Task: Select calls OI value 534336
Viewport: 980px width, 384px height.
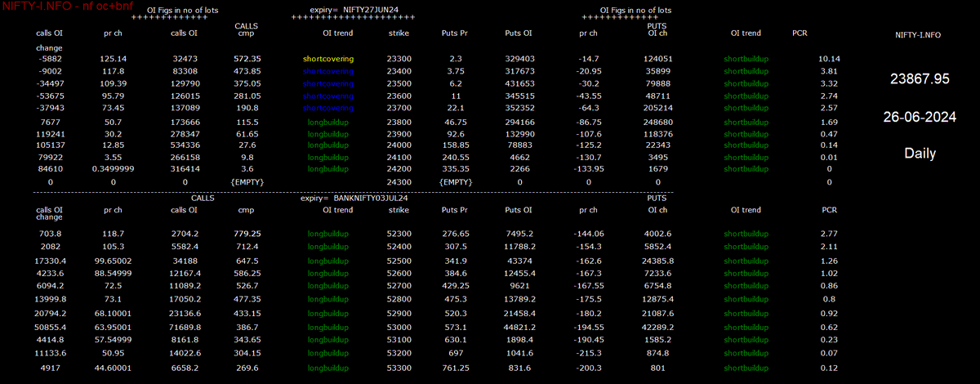Action: point(187,145)
